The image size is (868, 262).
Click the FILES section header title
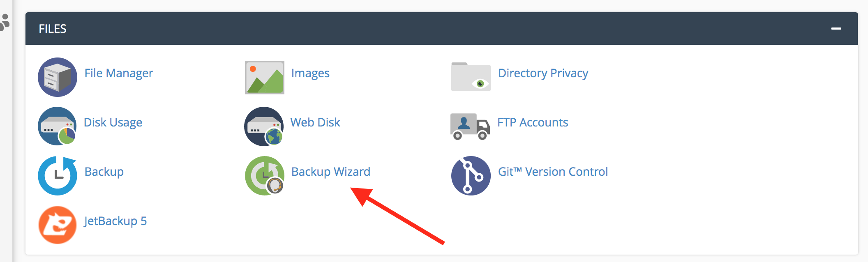click(x=53, y=29)
